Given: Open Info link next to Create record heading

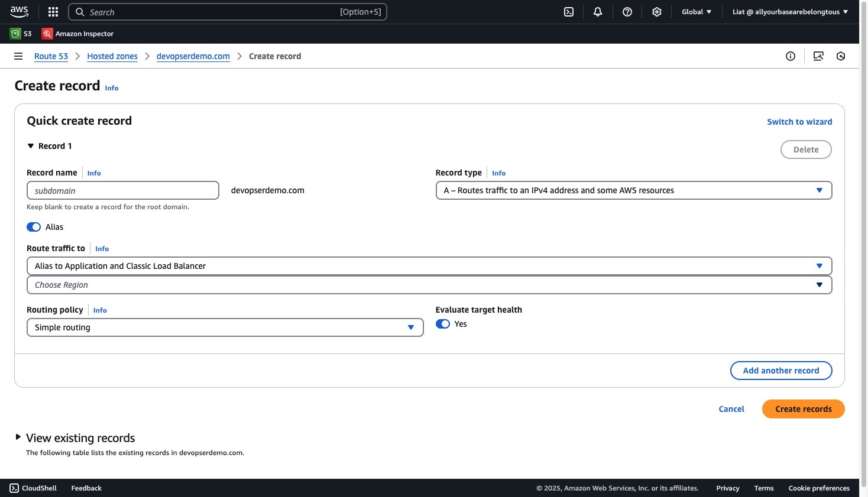Looking at the screenshot, I should click(x=112, y=88).
